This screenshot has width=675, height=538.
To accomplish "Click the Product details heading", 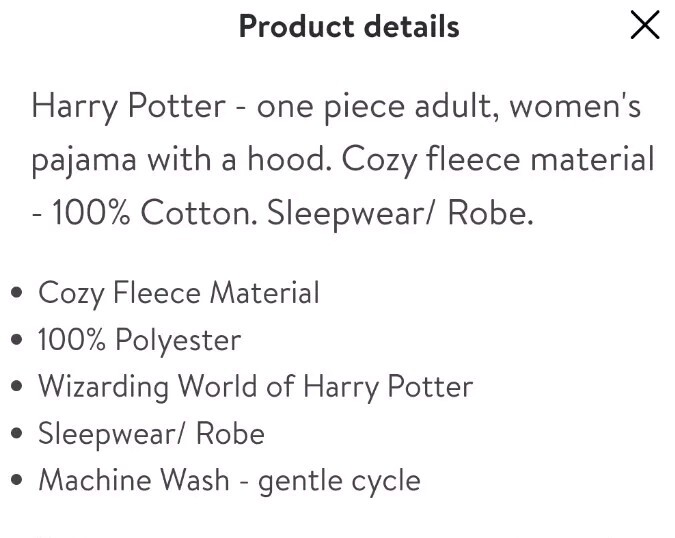I will 349,26.
